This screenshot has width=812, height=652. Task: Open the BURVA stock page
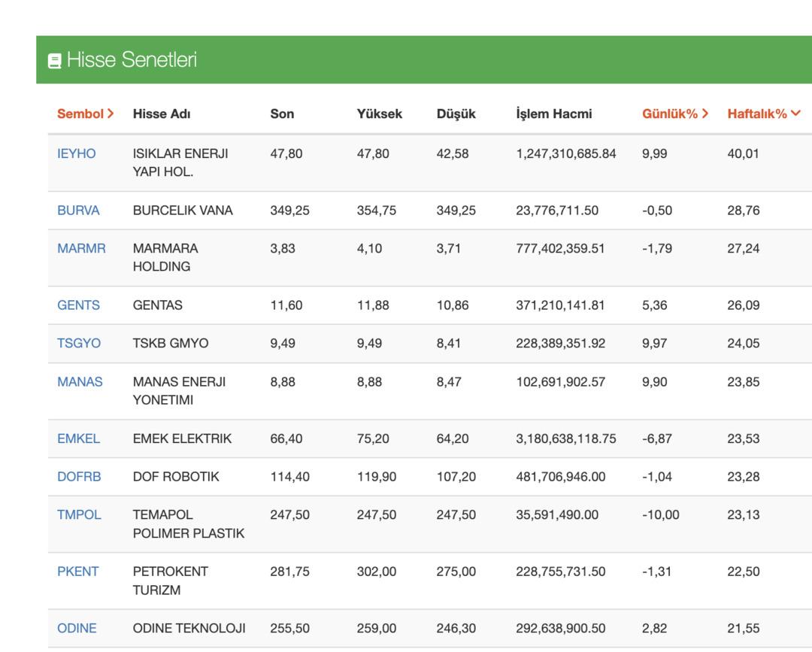79,211
